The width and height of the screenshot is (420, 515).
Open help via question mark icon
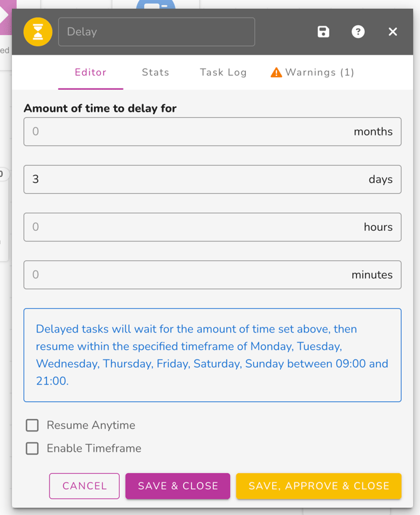(358, 32)
